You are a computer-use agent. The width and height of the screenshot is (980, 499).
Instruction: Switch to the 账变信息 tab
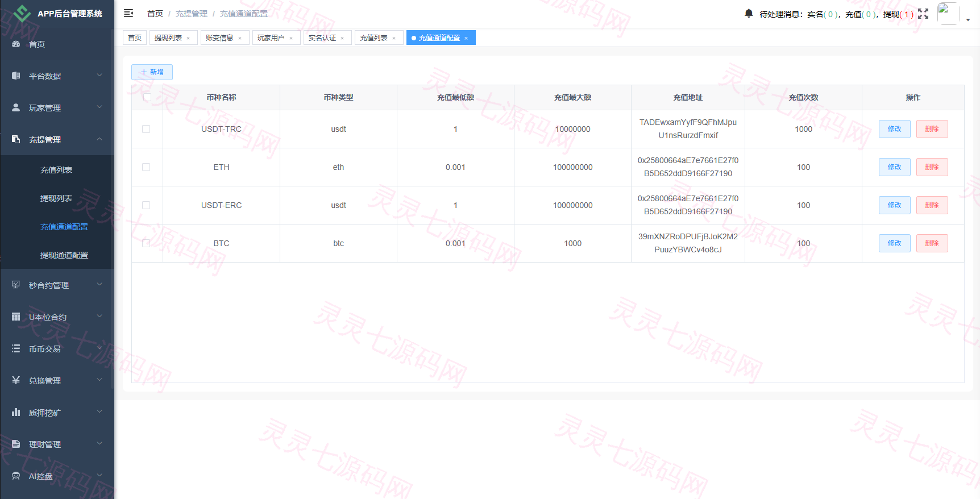[225, 38]
